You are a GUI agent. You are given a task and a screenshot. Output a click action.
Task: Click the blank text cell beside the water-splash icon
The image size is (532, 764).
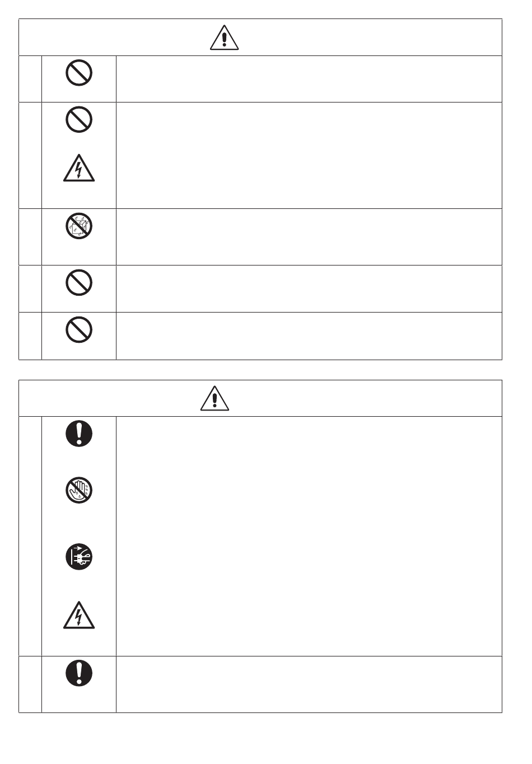(309, 237)
